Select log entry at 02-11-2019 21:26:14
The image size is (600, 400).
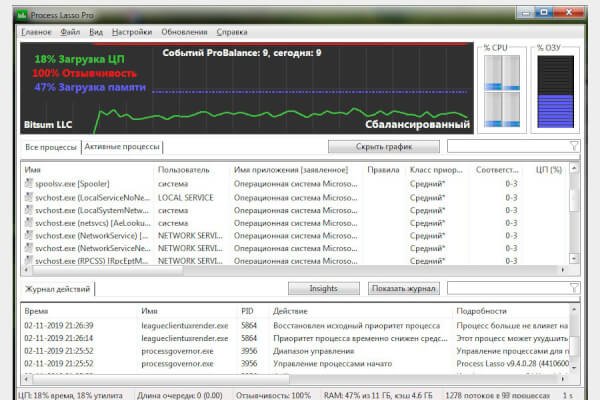coord(295,338)
